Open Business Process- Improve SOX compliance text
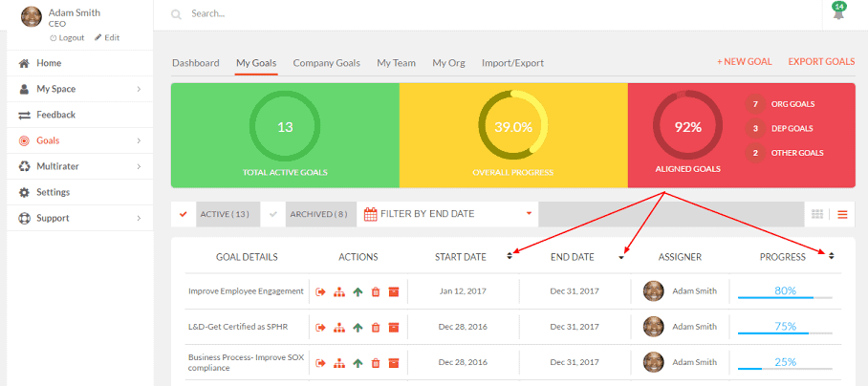Image resolution: width=868 pixels, height=386 pixels. pos(246,363)
